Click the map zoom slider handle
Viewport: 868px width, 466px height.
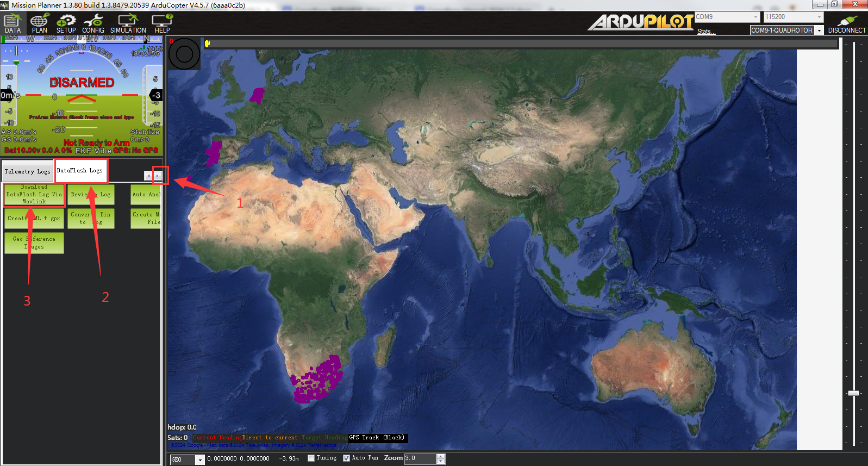(x=853, y=393)
